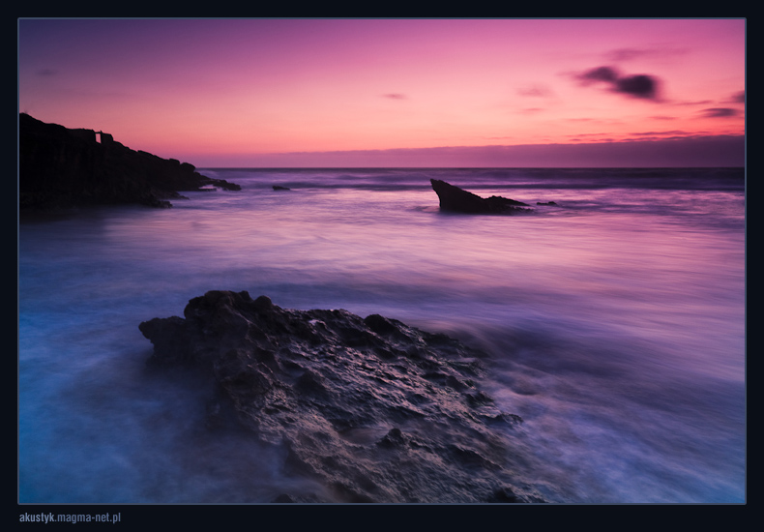The image size is (764, 532).
Task: Click the blue misty water at bottom left
Action: click(77, 435)
